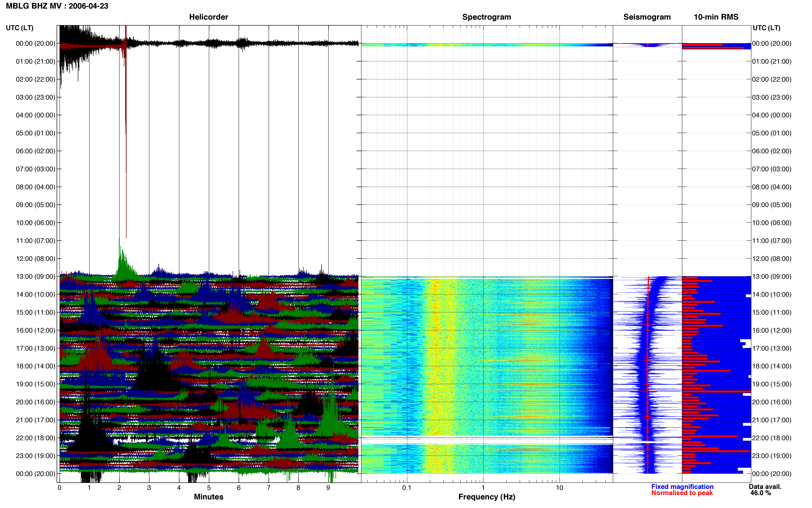Click left time label '03:00 (23:00)'
This screenshot has width=812, height=508.
pos(36,97)
